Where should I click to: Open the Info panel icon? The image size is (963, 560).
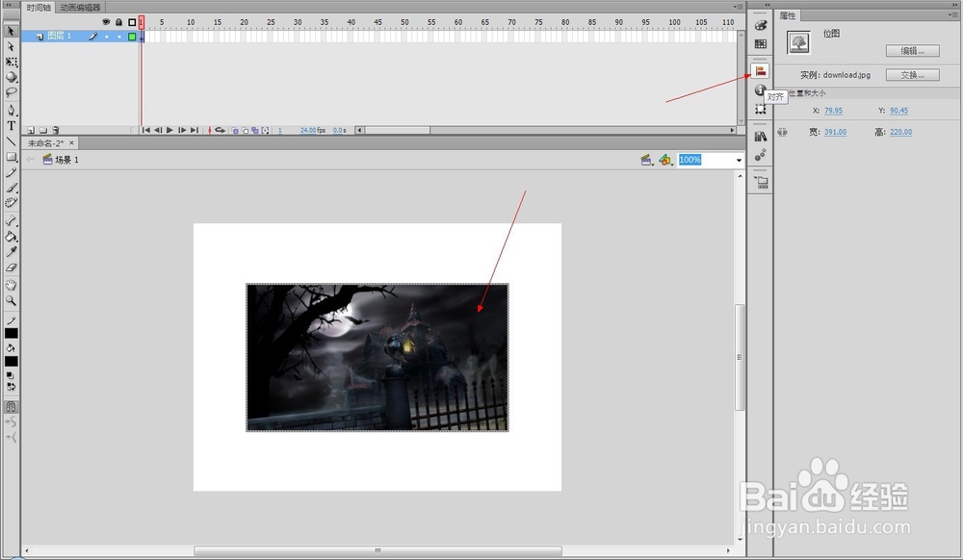(x=759, y=89)
